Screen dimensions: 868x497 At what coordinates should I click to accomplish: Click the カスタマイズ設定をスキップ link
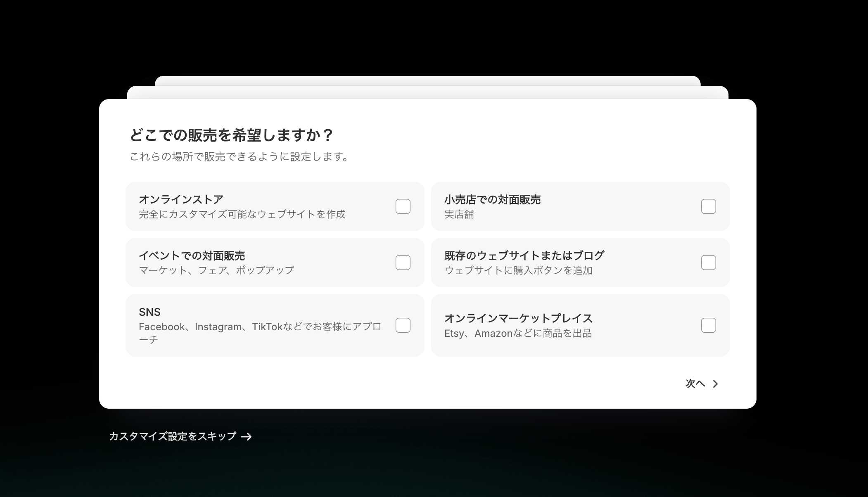point(173,436)
